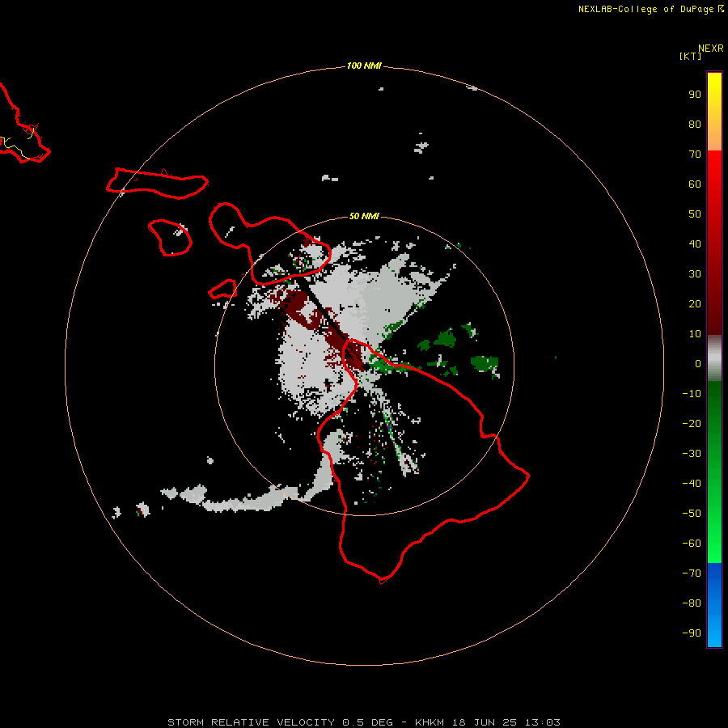Click the -60 scale value
The image size is (728, 728).
pyautogui.click(x=692, y=544)
